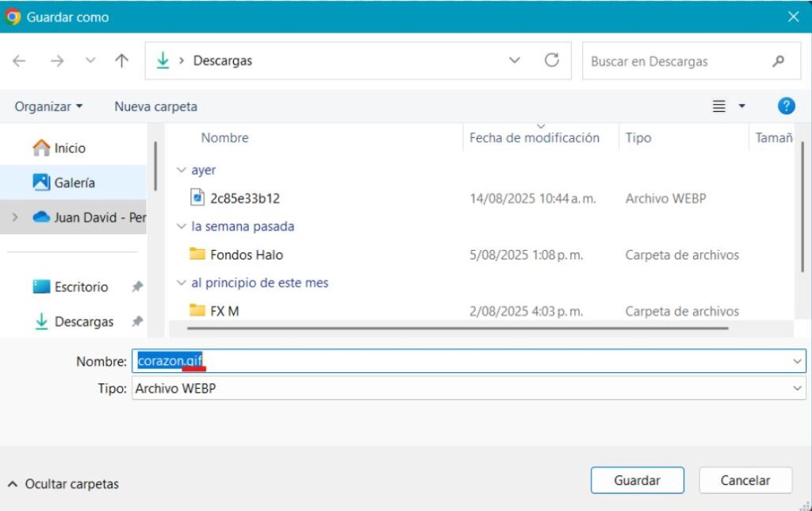Image resolution: width=812 pixels, height=511 pixels.
Task: Expand the address bar history dropdown
Action: point(515,60)
